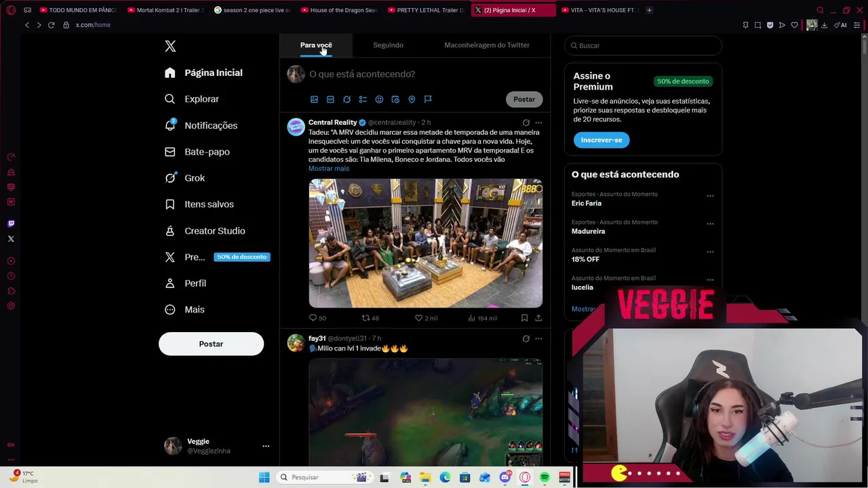Switch to House of the Dragon browser tab

click(340, 10)
